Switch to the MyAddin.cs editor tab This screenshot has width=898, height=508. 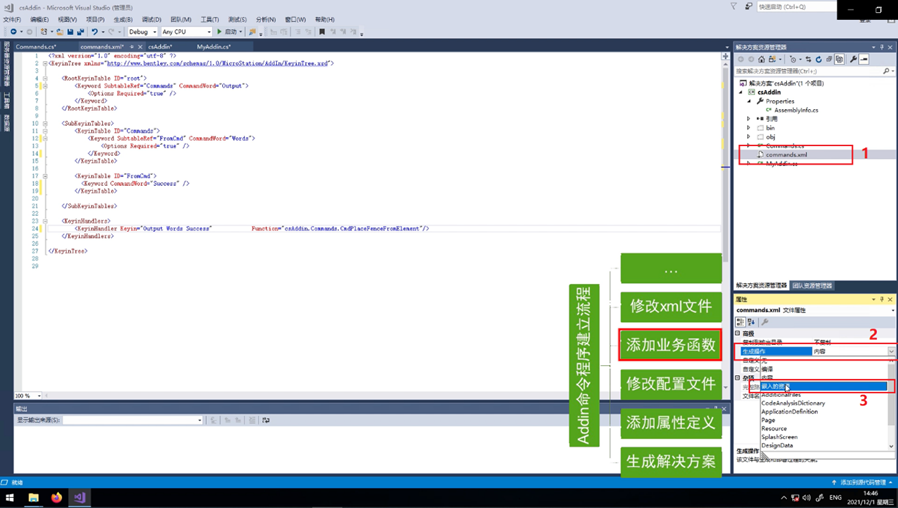coord(214,47)
